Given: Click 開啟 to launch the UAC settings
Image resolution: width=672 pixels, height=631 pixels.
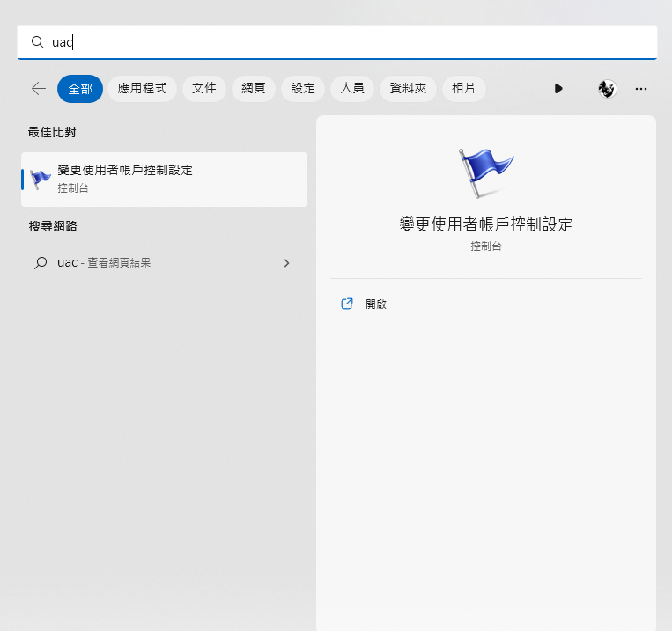Looking at the screenshot, I should coord(376,304).
